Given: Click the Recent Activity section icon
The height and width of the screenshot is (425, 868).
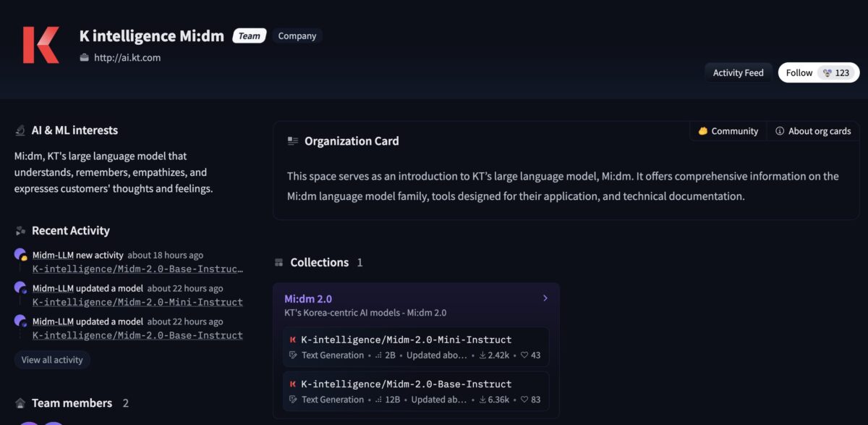Looking at the screenshot, I should coord(20,231).
